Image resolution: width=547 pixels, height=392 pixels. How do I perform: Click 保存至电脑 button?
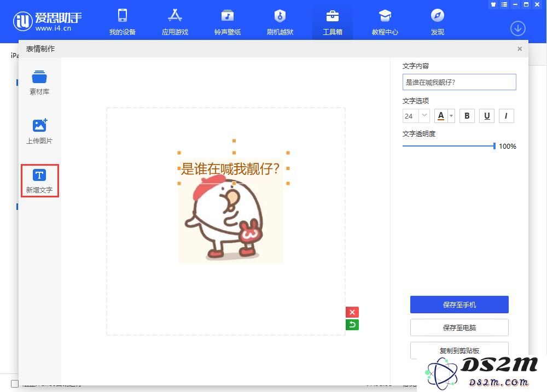[459, 327]
